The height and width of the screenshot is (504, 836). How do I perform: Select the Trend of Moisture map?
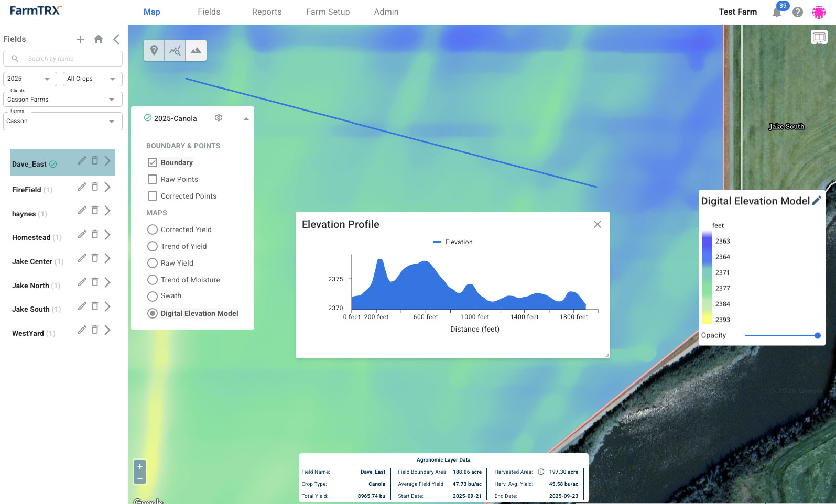(153, 280)
